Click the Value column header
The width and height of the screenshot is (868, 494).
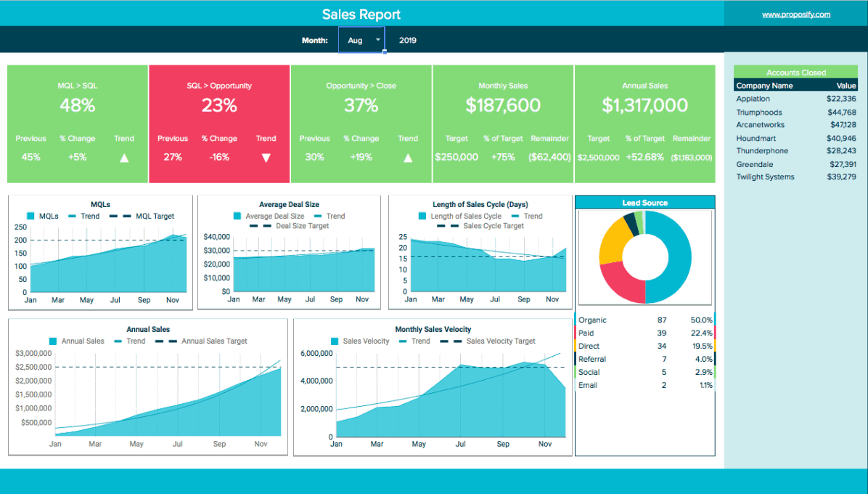pos(846,85)
